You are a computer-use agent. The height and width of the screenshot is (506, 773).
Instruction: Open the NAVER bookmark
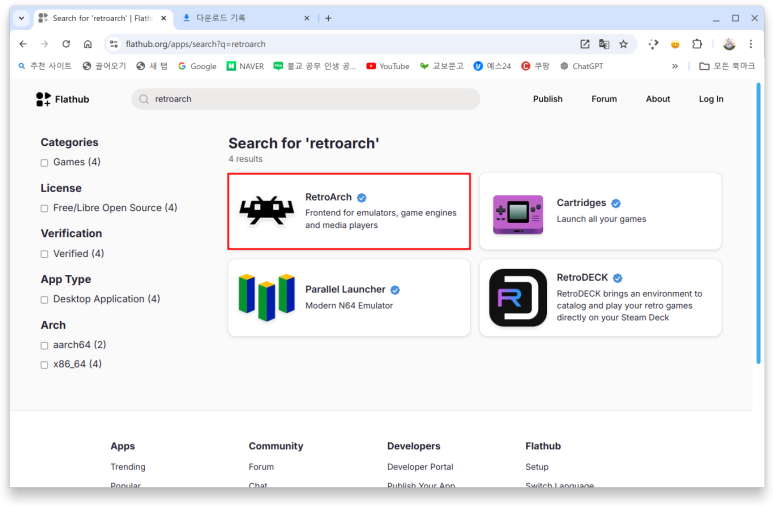pos(245,66)
